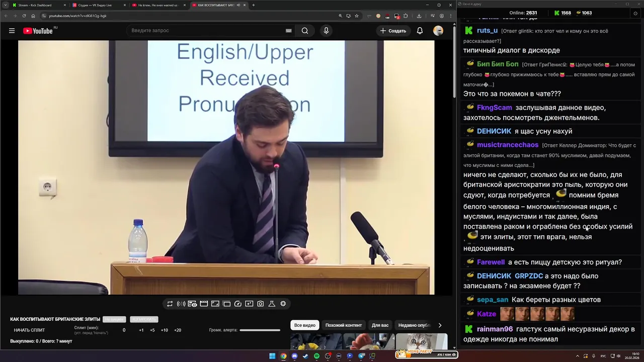Open the Windows Start menu
Viewport: 644px width, 362px height.
272,356
